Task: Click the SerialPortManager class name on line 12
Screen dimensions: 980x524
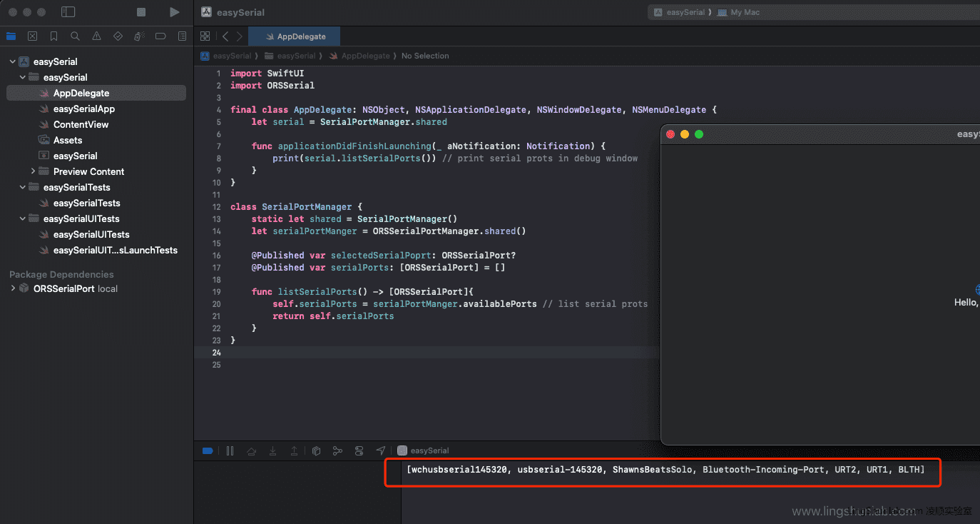Action: point(307,207)
